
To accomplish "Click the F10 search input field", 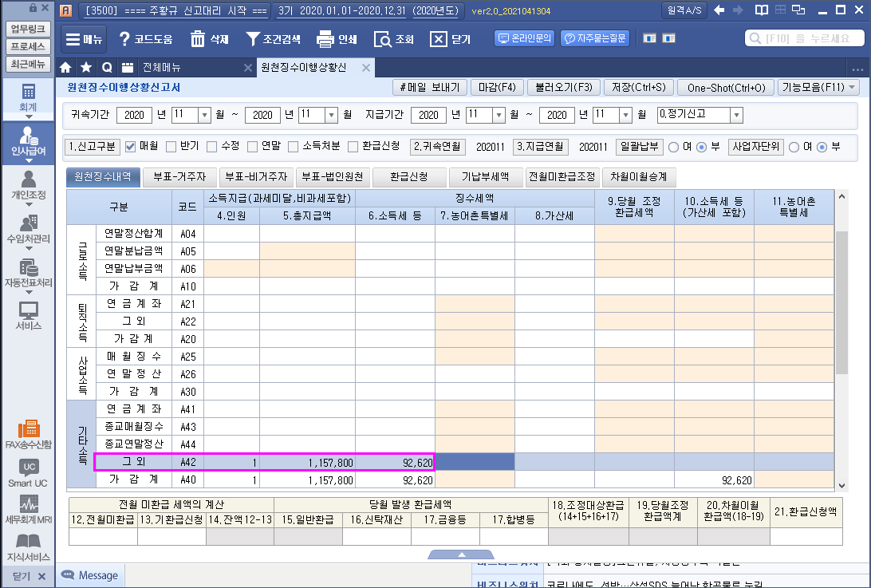I will pyautogui.click(x=806, y=39).
